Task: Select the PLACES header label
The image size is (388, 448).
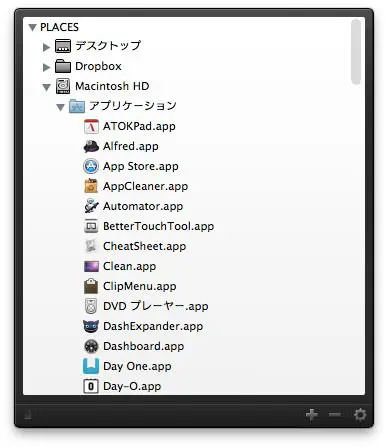Action: click(59, 27)
